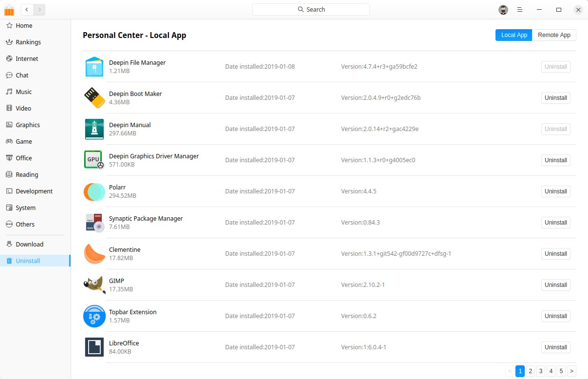Screen dimensions: 588x379
Task: Click the Download arrow icon
Action: click(9, 244)
